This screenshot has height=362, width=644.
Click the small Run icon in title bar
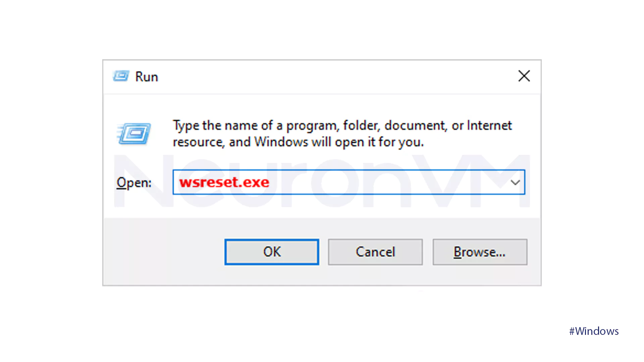click(x=121, y=76)
